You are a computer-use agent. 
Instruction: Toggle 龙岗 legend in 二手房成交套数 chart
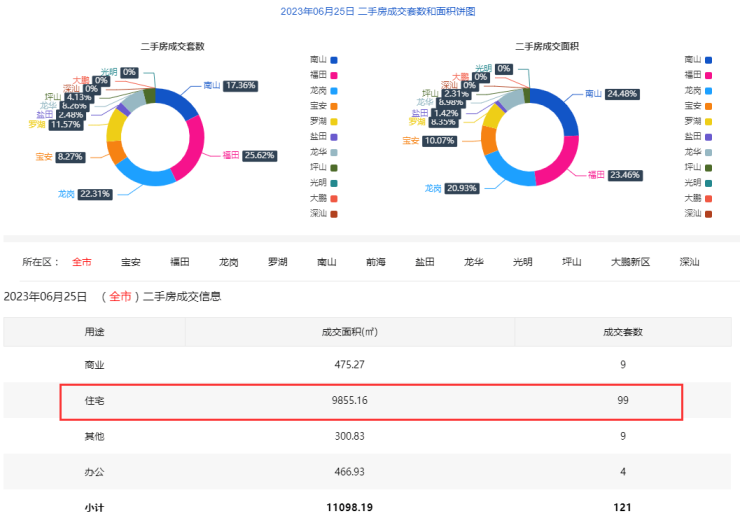[x=324, y=90]
